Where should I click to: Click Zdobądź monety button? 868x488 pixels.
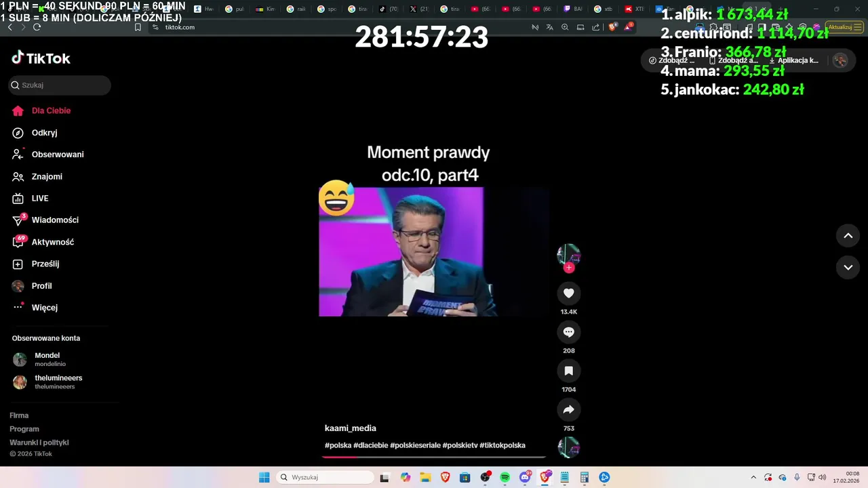672,60
